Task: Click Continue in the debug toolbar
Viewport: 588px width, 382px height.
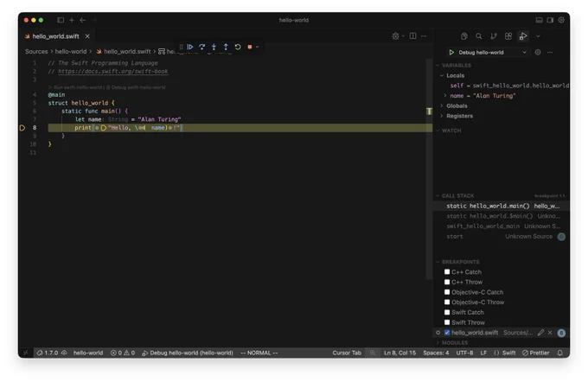Action: pos(190,47)
